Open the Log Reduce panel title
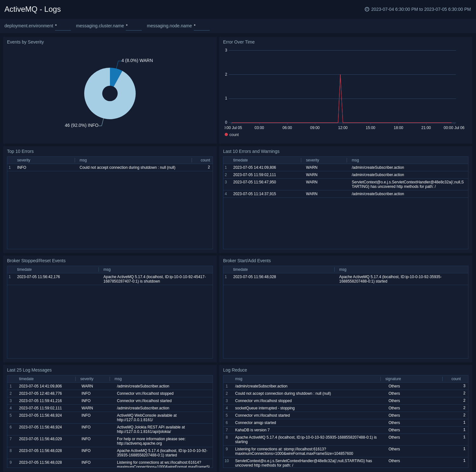Image resolution: width=476 pixels, height=472 pixels. [x=235, y=370]
